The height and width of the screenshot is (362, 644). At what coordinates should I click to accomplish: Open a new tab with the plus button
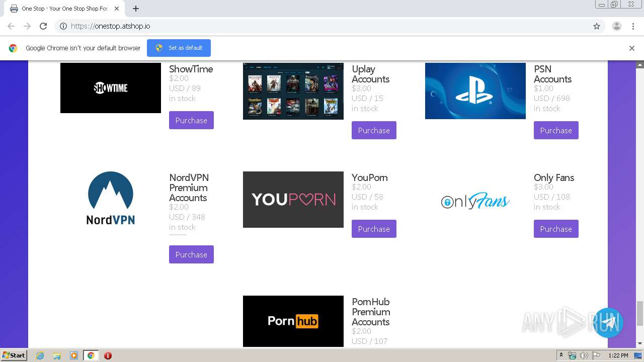[x=136, y=9]
